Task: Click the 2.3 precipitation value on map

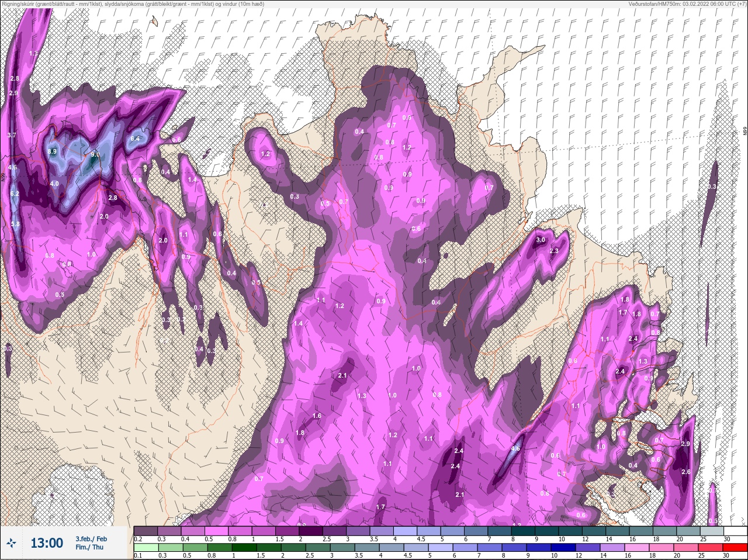Action: [x=554, y=251]
